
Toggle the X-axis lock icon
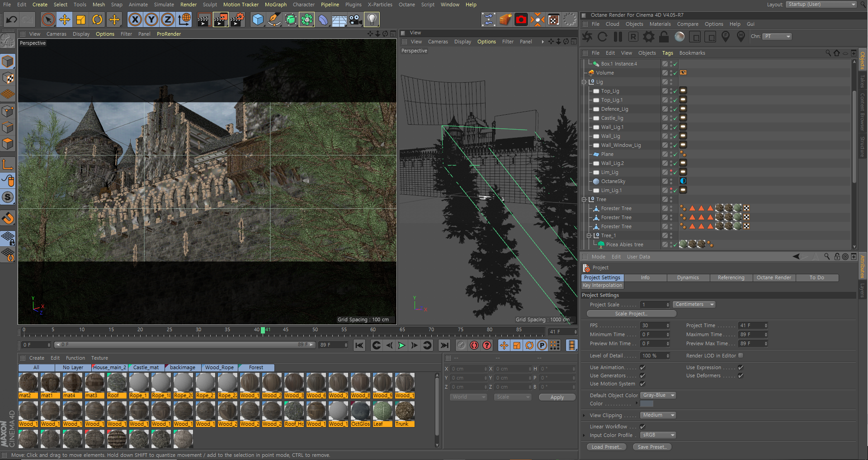(x=135, y=19)
